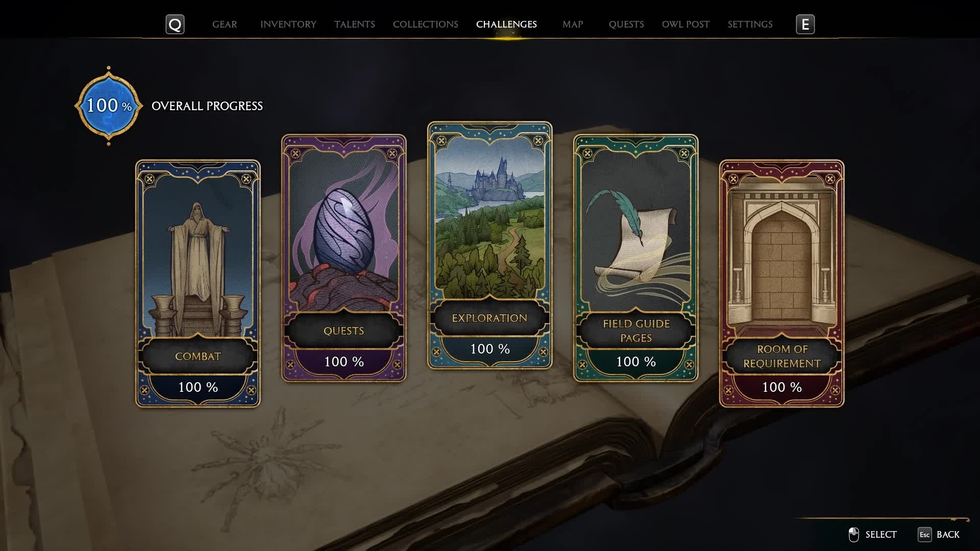Click the overall progress 100% badge
The height and width of the screenshot is (551, 980).
[109, 106]
